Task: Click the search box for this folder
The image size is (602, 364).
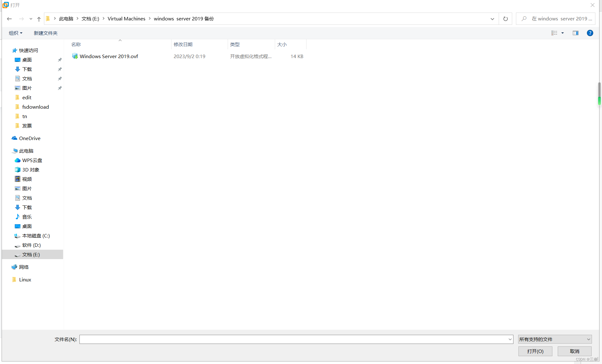Action: click(x=556, y=19)
